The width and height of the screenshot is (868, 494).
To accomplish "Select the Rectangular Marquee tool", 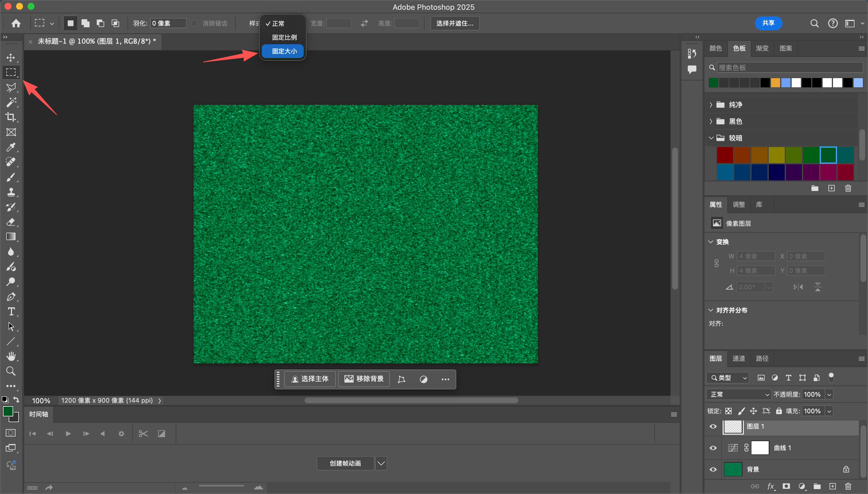I will coord(11,72).
